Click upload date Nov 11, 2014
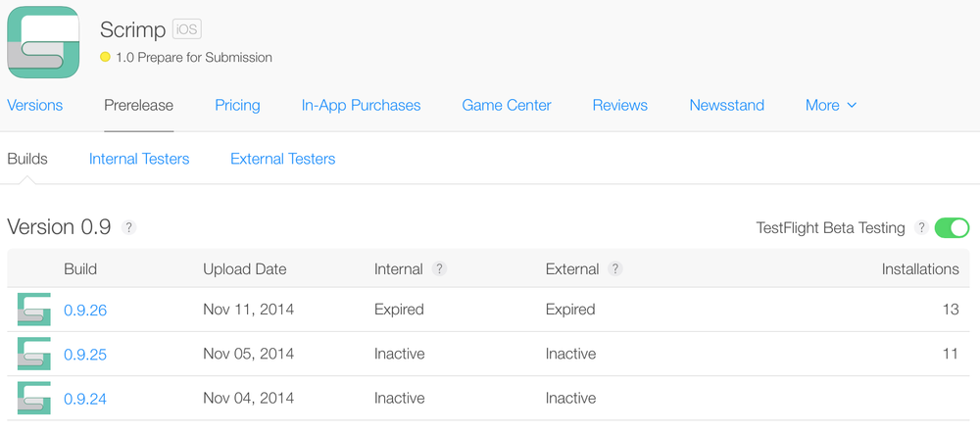This screenshot has width=980, height=432. tap(249, 310)
